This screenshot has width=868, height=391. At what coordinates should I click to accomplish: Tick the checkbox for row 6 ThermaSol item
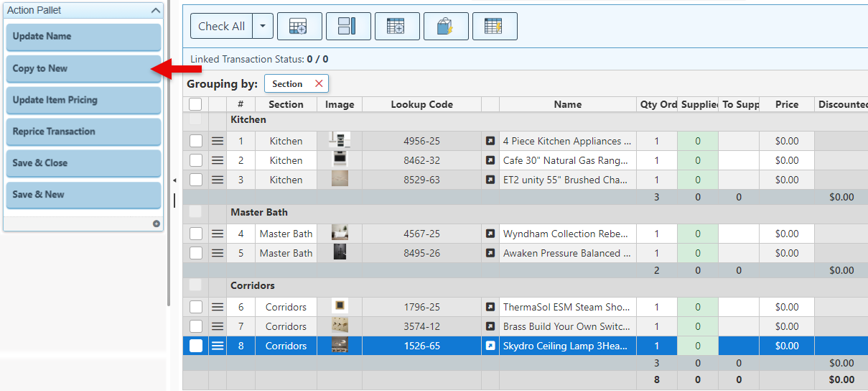(196, 307)
